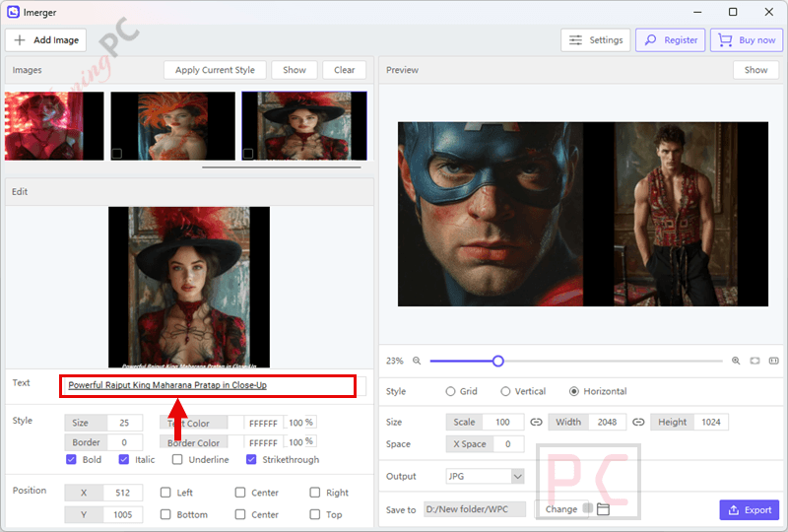The height and width of the screenshot is (532, 788).
Task: Click the Border width value field
Action: (x=124, y=442)
